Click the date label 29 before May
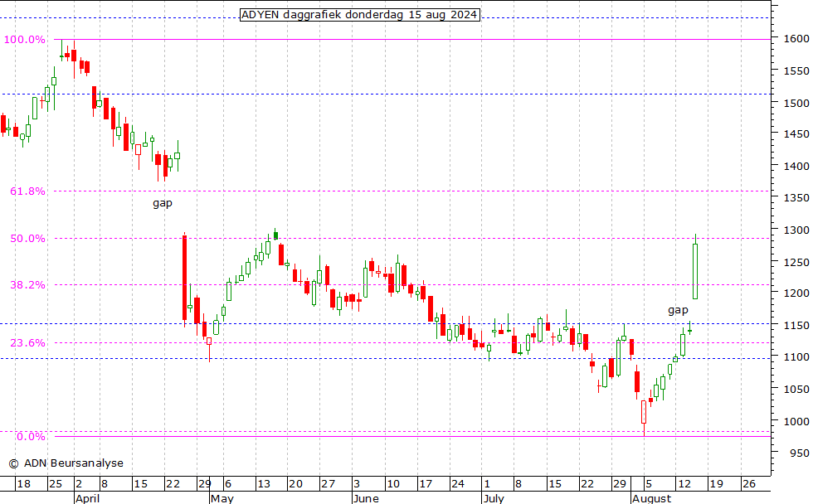813x504 pixels. (x=205, y=484)
